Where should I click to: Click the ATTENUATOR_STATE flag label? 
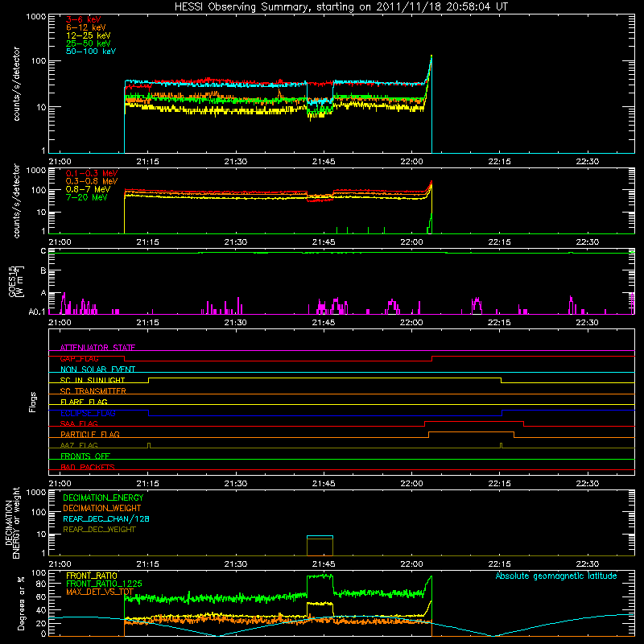[97, 348]
